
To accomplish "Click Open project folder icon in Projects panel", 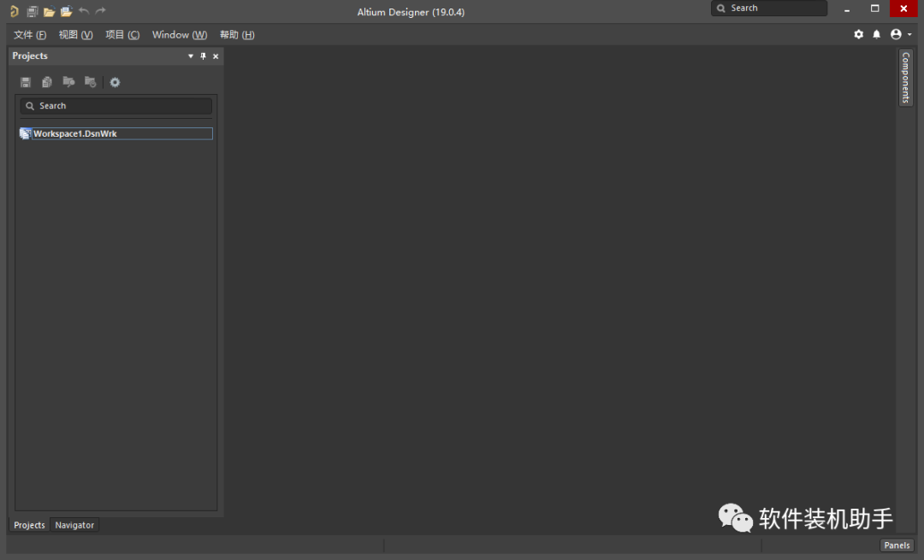I will tap(69, 82).
